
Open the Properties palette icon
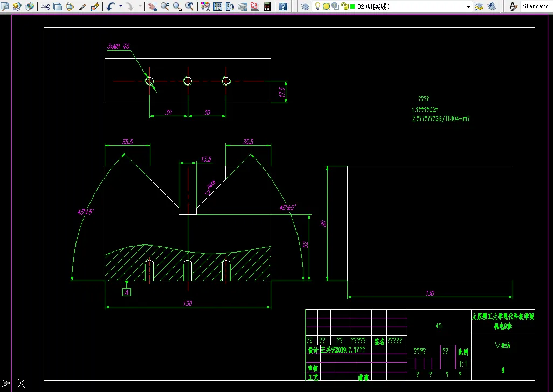tap(205, 6)
